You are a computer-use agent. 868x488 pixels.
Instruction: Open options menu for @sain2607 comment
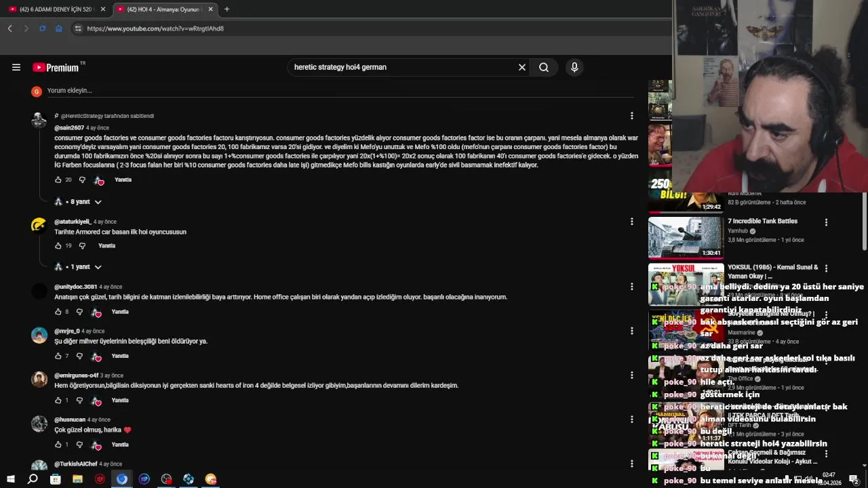click(x=631, y=116)
